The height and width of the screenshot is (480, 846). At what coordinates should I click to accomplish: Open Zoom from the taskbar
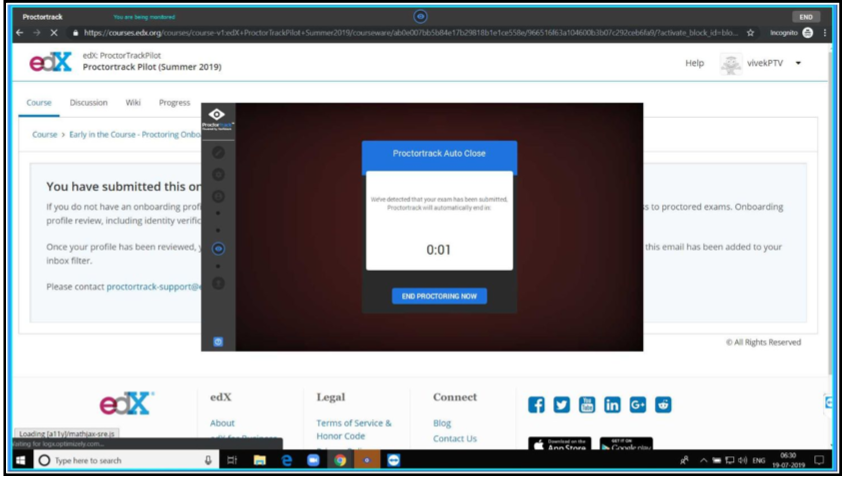tap(313, 461)
